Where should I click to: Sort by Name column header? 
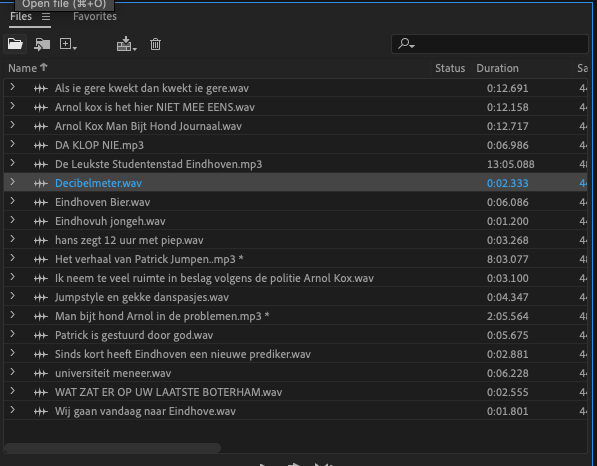pyautogui.click(x=28, y=68)
